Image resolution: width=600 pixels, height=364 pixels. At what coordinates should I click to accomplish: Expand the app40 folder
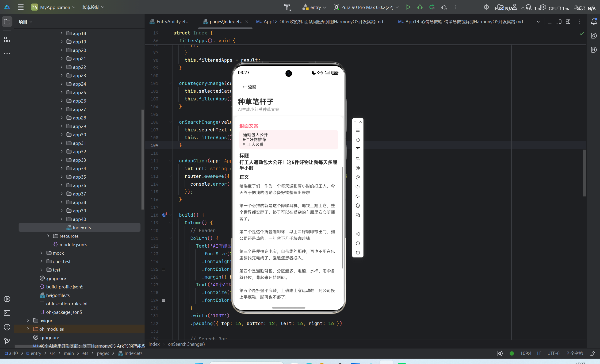point(62,219)
